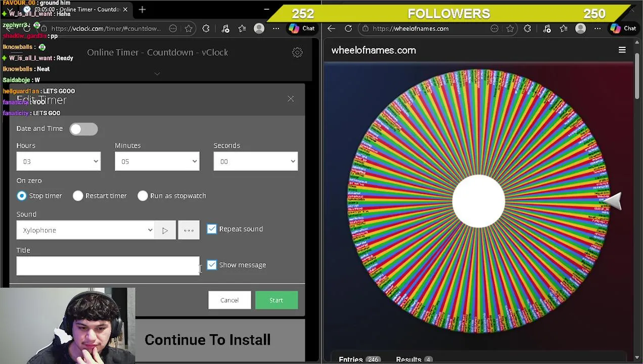Focus the timer Title text field
Screen dimensions: 643x364
tap(108, 266)
